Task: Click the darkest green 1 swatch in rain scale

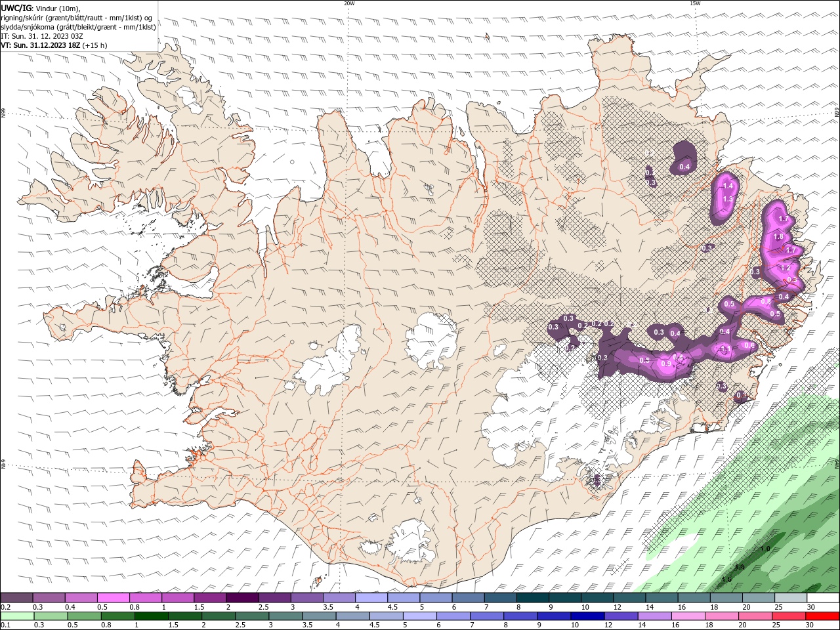Action: 151,616
